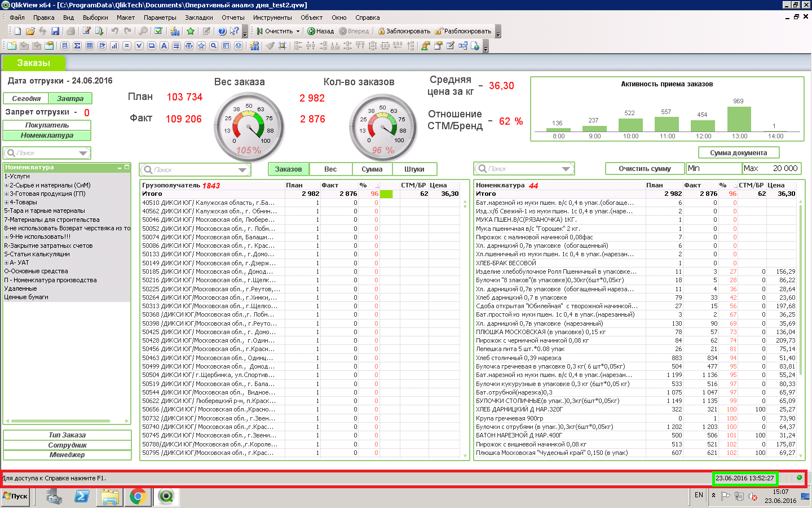Viewport: 812px width, 508px height.
Task: Select the Заказы sheet tab
Action: (33, 63)
